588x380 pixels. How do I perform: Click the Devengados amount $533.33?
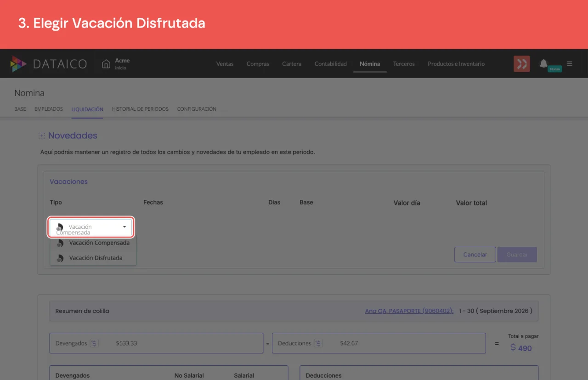tap(127, 343)
